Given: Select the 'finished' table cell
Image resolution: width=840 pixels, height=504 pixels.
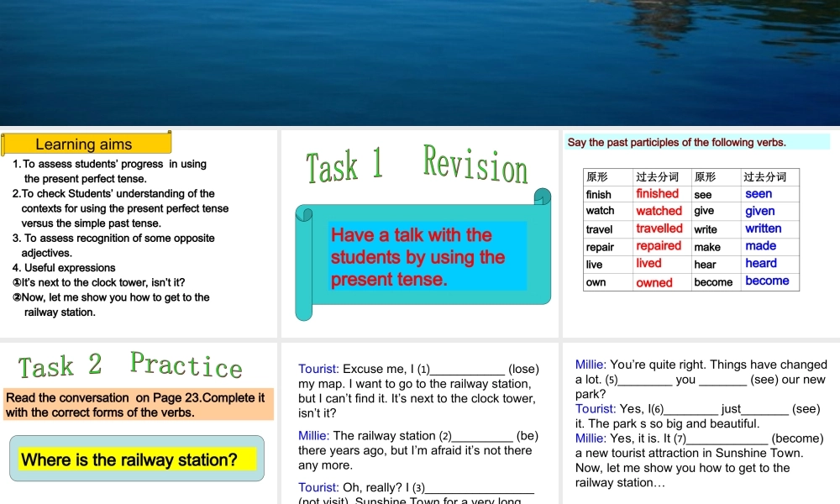Looking at the screenshot, I should point(662,194).
